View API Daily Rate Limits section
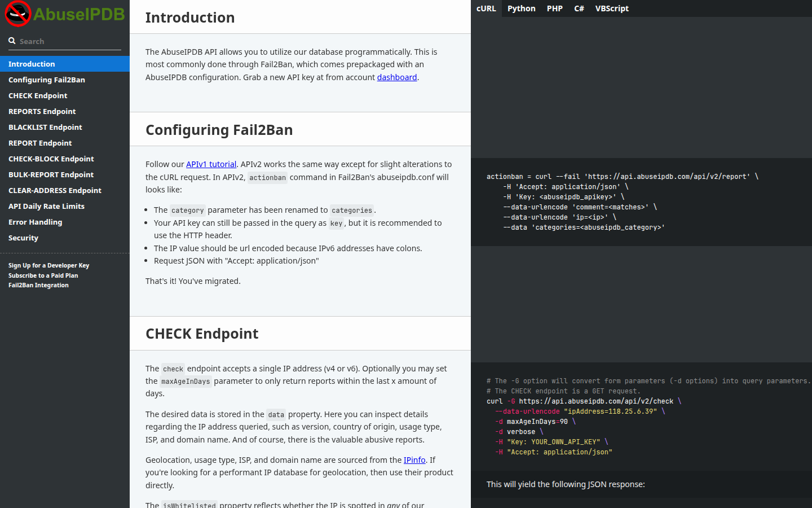Image resolution: width=812 pixels, height=508 pixels. pos(65,206)
